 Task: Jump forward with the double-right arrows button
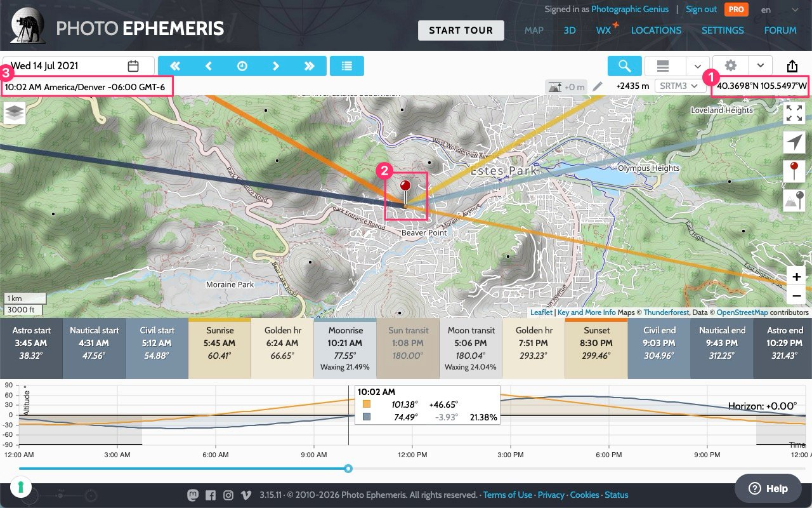pyautogui.click(x=310, y=66)
